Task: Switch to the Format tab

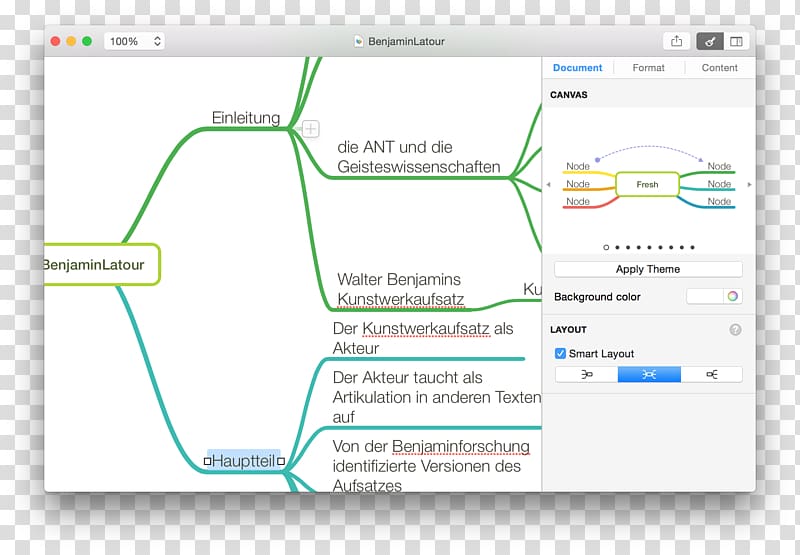Action: tap(648, 68)
